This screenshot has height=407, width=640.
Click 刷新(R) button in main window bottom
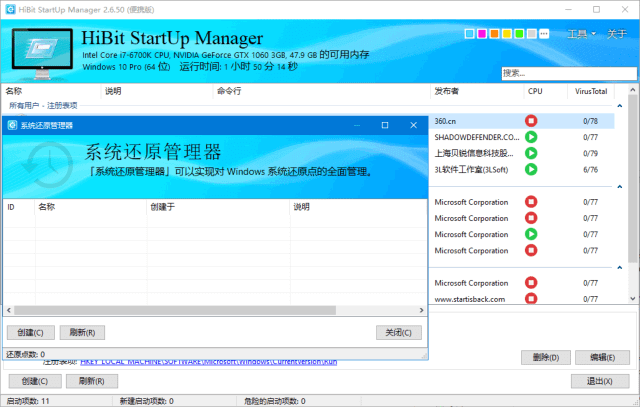pos(92,381)
